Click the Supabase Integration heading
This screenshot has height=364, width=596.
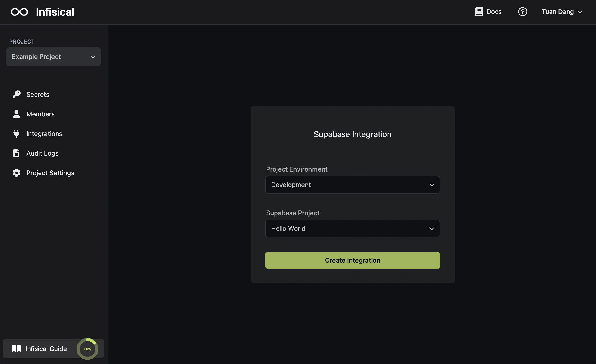coord(352,134)
